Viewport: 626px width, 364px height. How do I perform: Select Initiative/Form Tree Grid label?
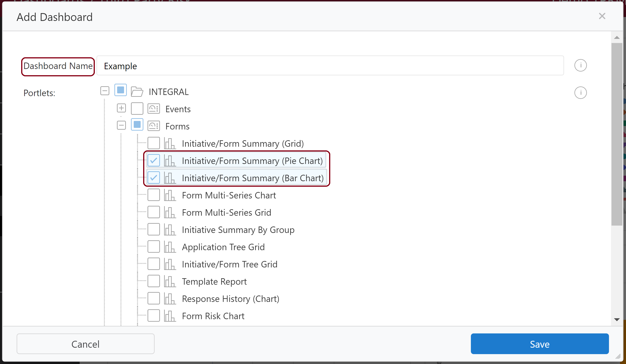(x=229, y=264)
